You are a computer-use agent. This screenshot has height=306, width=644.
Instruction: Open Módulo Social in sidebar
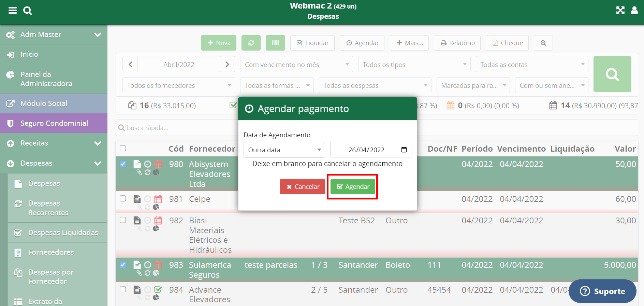point(54,103)
